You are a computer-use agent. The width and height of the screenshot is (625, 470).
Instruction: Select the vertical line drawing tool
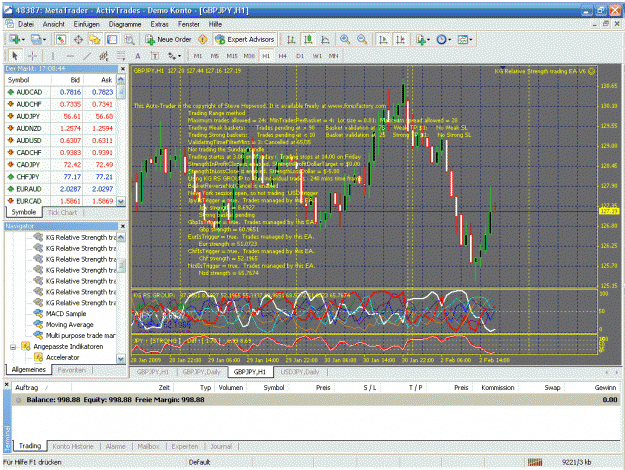[53, 56]
